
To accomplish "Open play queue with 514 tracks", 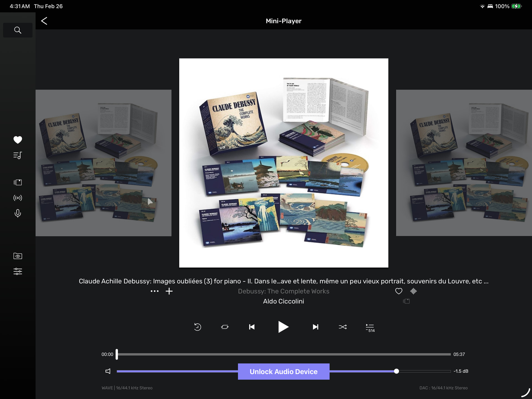I will point(370,328).
